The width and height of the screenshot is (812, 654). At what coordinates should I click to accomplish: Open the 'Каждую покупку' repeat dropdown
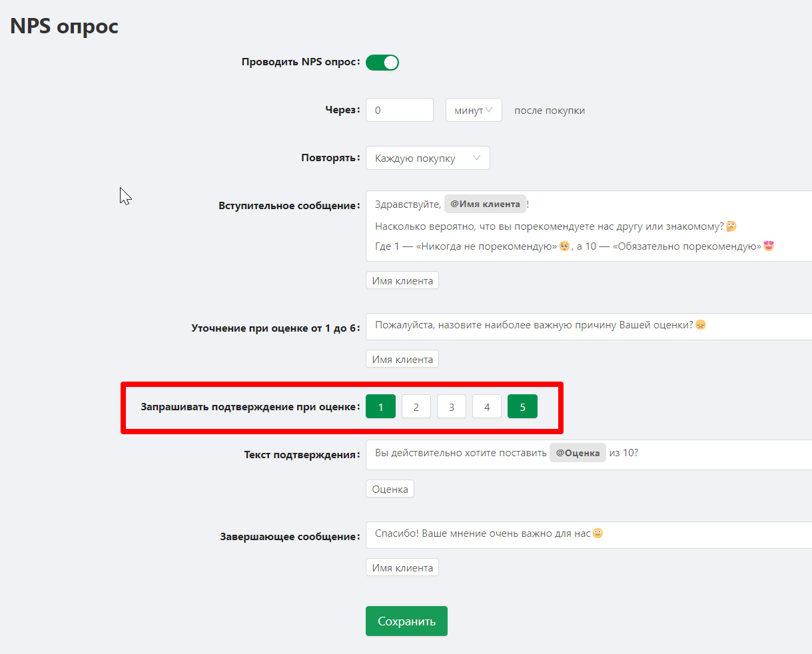coord(428,158)
